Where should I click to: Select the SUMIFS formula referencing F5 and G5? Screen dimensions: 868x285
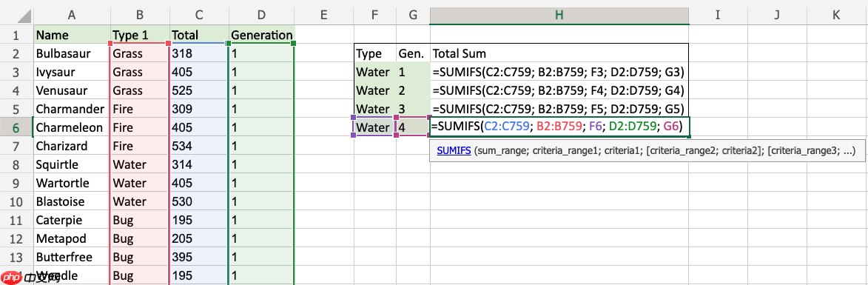559,109
